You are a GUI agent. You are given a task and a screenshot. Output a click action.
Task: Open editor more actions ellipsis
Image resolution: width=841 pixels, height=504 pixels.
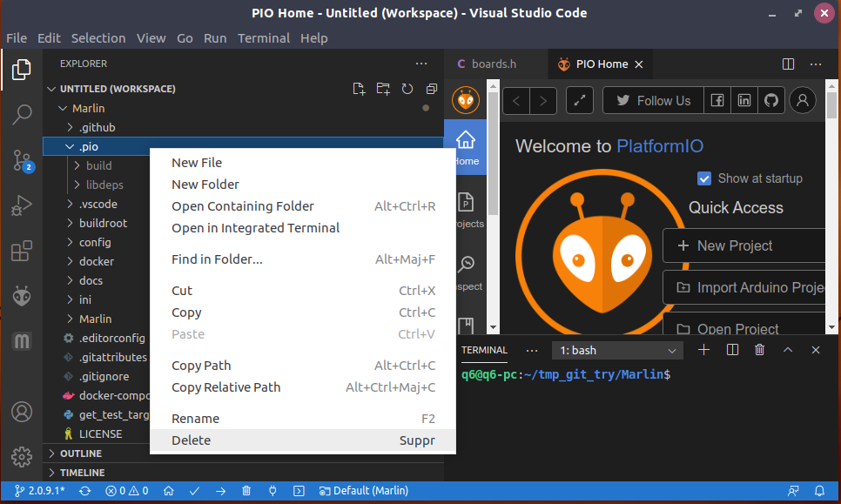tap(816, 64)
